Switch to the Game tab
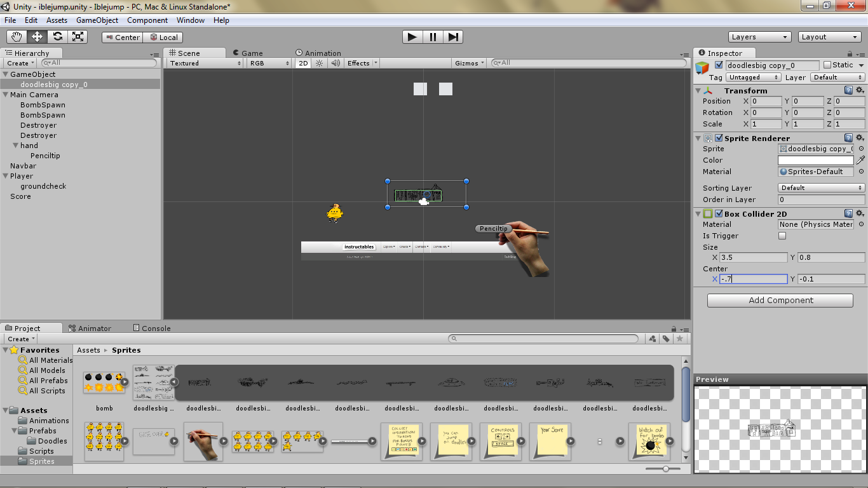This screenshot has height=488, width=868. (x=247, y=53)
